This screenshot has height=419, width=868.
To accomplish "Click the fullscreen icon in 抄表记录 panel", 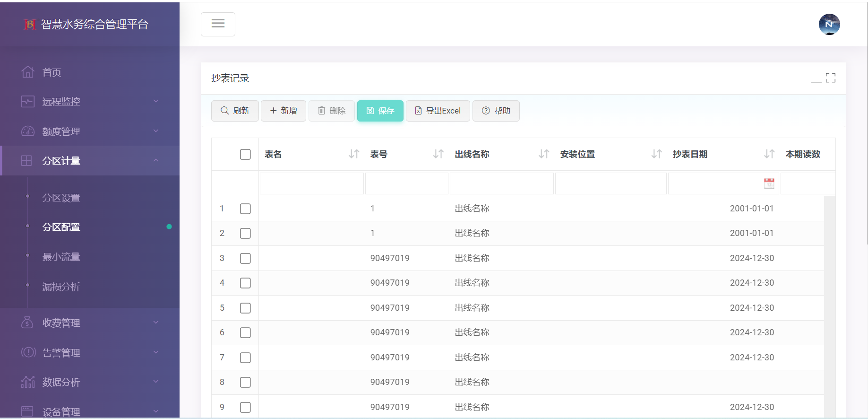I will tap(831, 78).
